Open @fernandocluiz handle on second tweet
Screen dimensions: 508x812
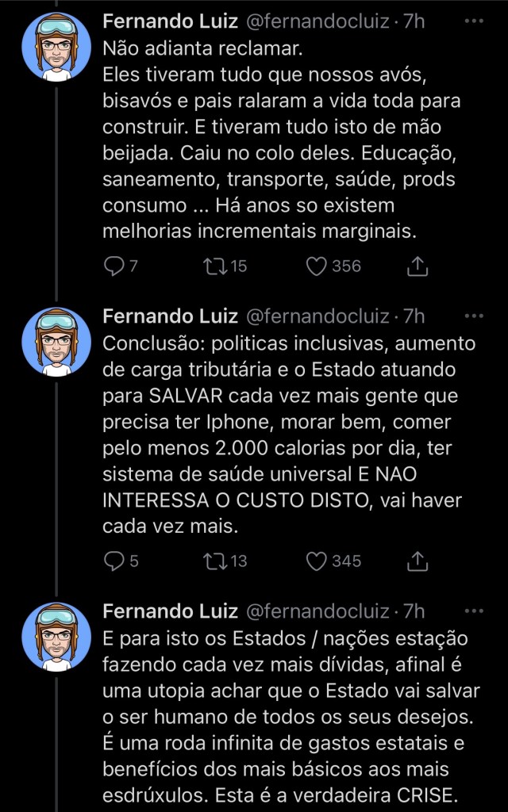(319, 316)
